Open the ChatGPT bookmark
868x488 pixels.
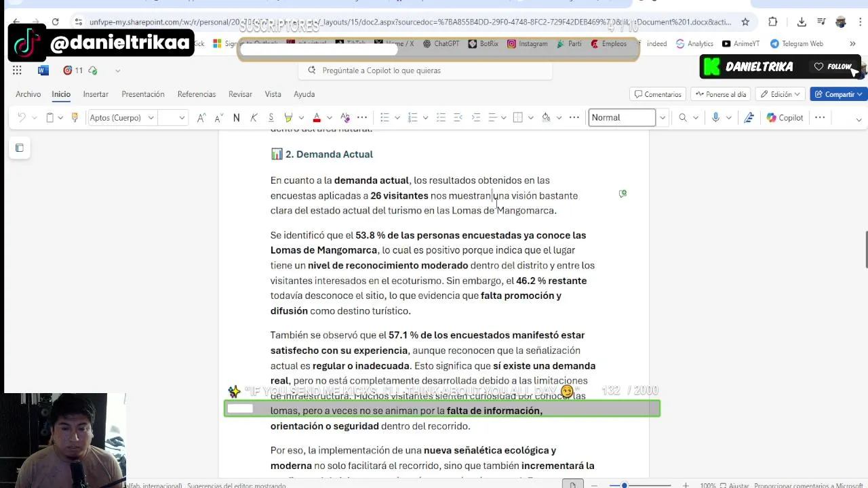pyautogui.click(x=441, y=43)
